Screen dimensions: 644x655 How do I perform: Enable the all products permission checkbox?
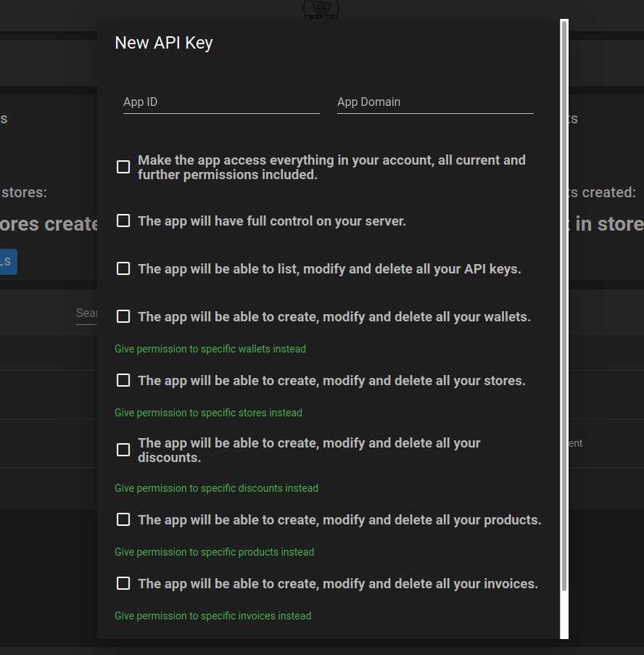123,519
